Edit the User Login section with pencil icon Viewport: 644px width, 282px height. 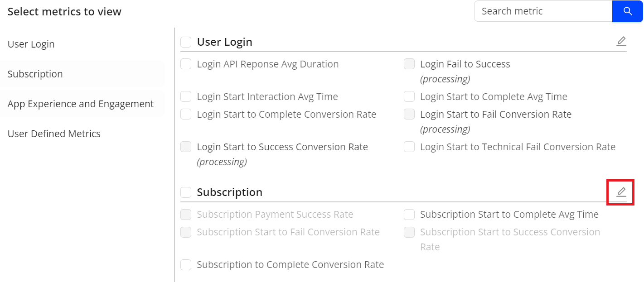pos(621,42)
